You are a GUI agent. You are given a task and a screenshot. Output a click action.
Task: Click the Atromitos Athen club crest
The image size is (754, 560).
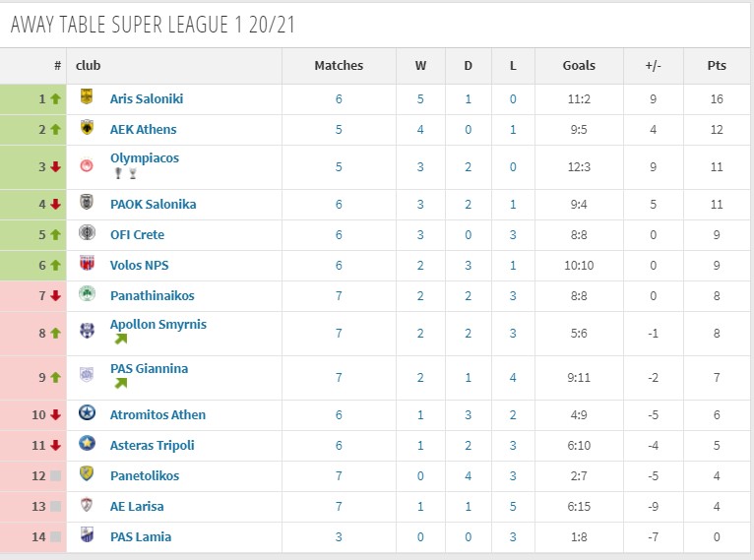click(87, 413)
